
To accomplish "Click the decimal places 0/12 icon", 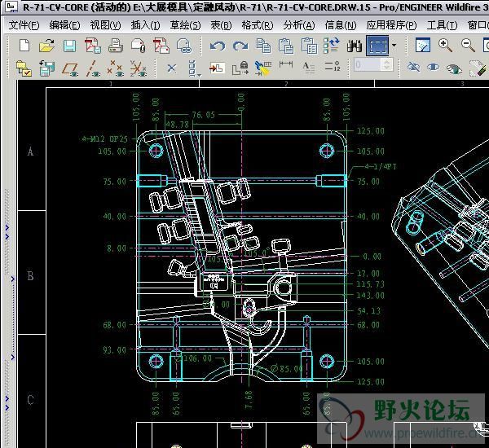I will tap(333, 66).
